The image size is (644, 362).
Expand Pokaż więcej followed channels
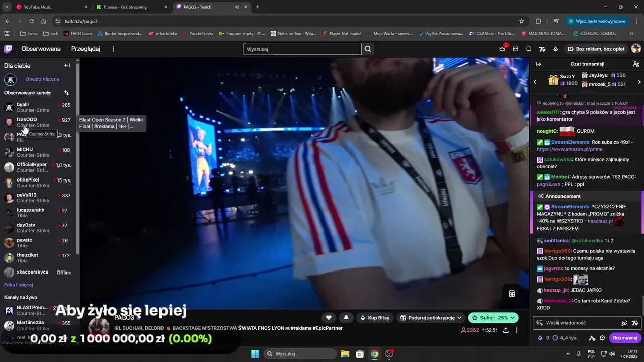pos(19,285)
